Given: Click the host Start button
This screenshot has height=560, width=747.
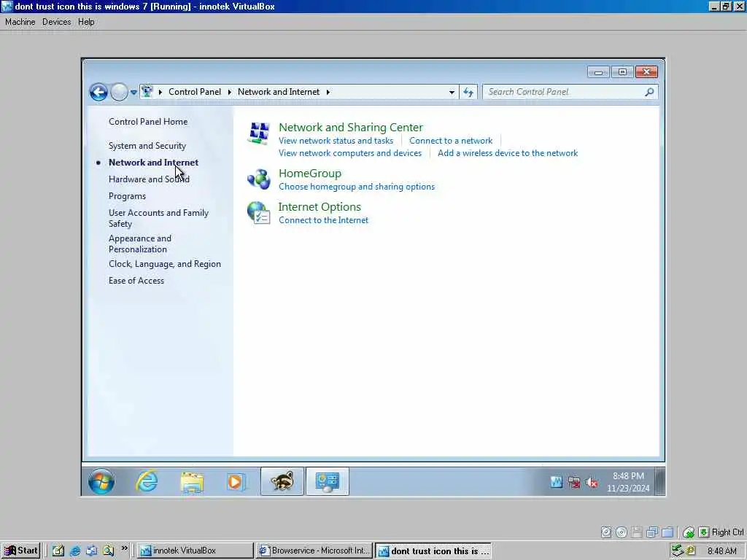Looking at the screenshot, I should click(x=20, y=551).
